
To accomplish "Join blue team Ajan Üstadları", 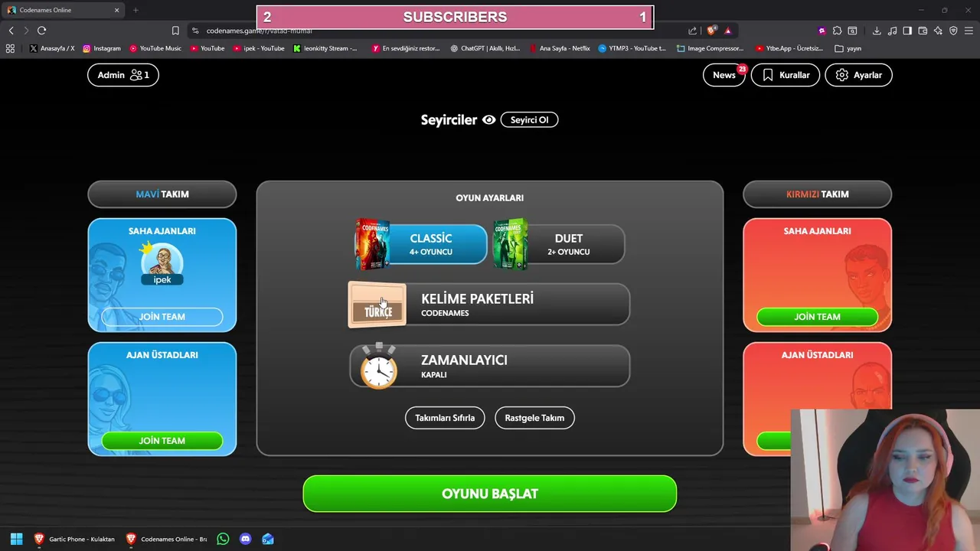I will coord(162,441).
